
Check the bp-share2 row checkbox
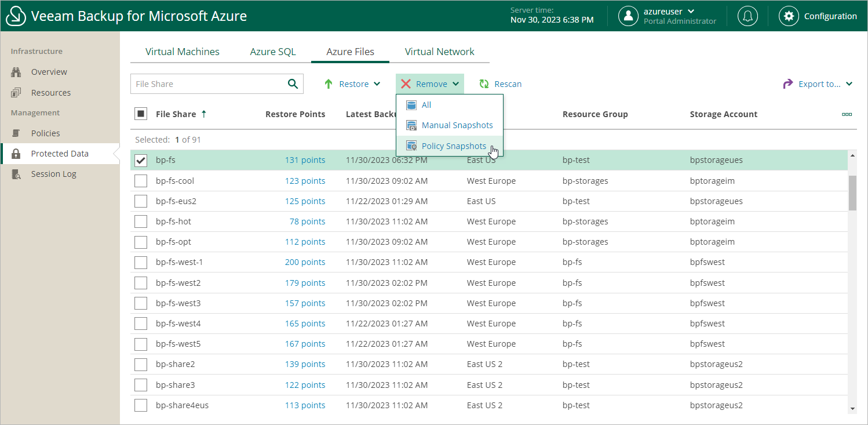click(x=141, y=364)
